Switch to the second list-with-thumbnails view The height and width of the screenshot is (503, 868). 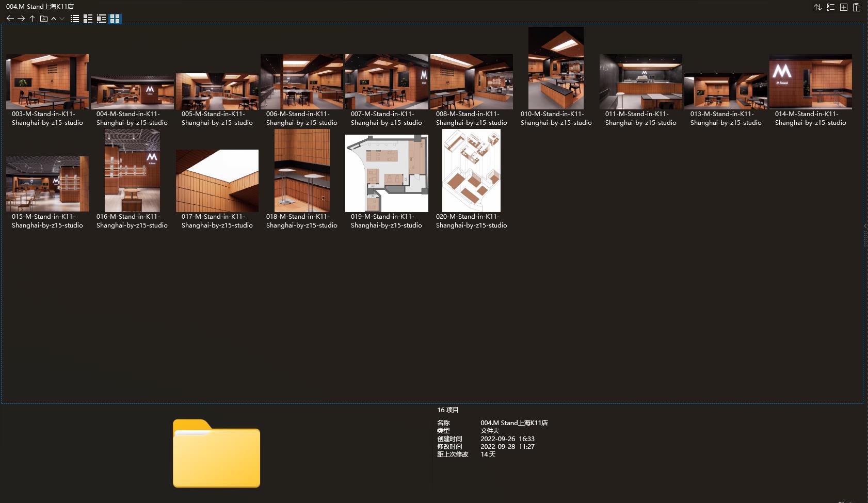click(88, 19)
